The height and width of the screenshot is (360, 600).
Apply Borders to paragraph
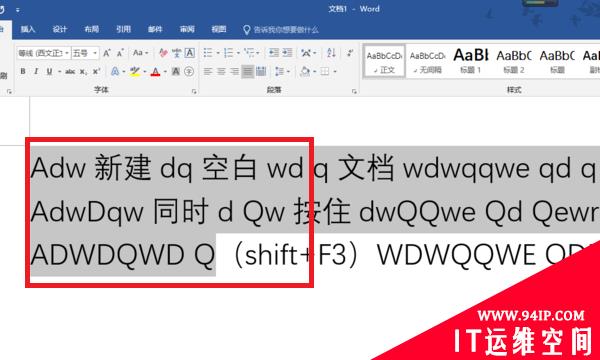[325, 71]
